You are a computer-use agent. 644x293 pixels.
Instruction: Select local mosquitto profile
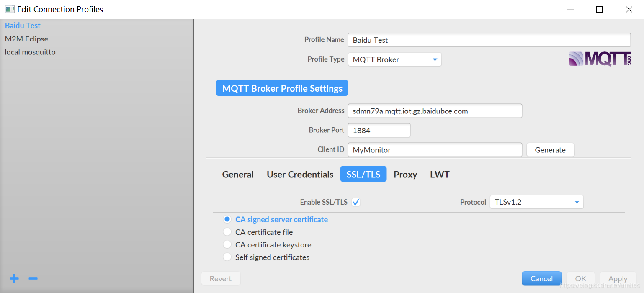(x=30, y=52)
